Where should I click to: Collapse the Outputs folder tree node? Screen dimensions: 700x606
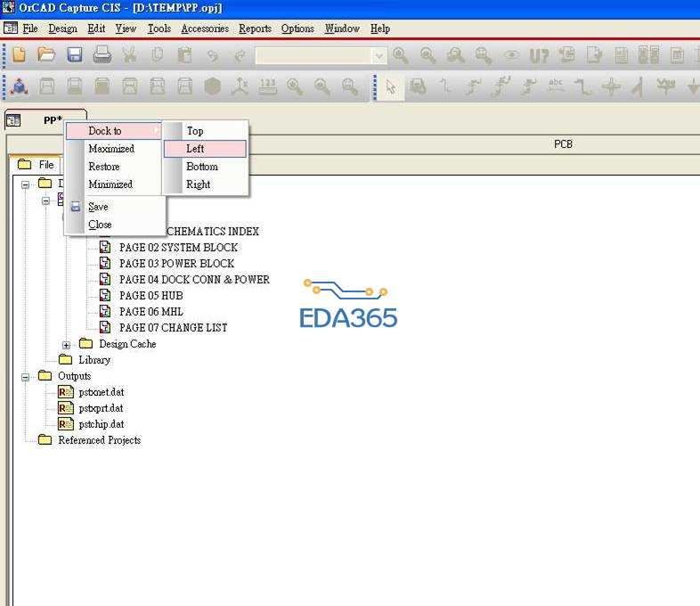(x=26, y=377)
